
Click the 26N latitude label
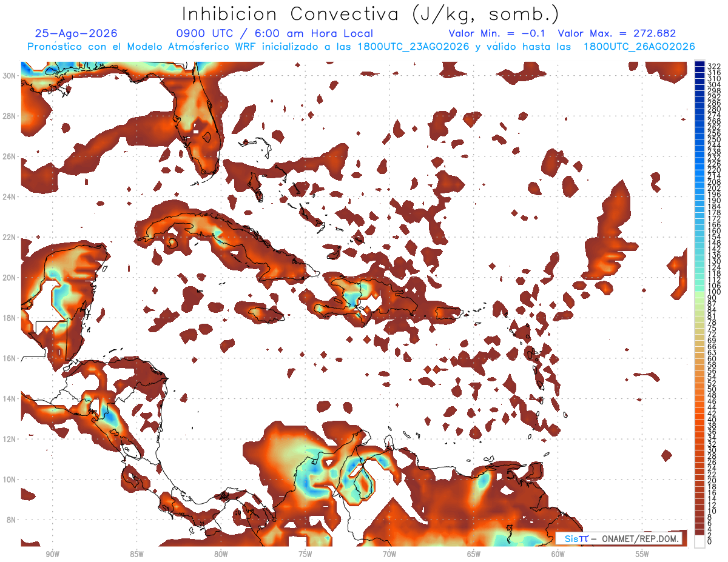click(x=9, y=156)
